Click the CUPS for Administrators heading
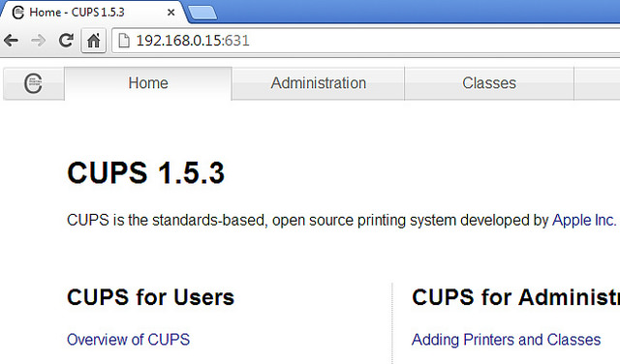Screen dimensions: 620x364 (515, 297)
